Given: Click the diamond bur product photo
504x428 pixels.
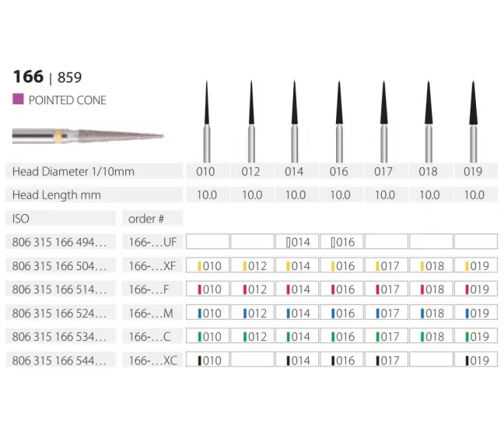Looking at the screenshot, I should coord(88,136).
